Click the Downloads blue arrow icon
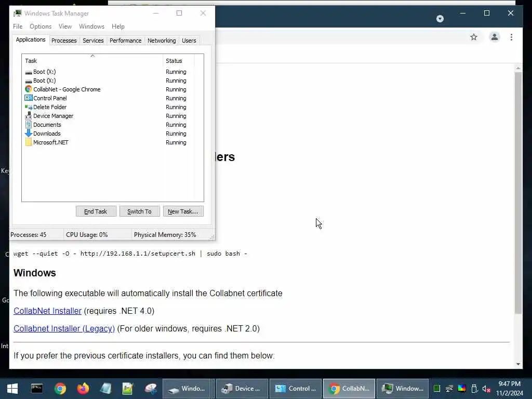Image resolution: width=532 pixels, height=399 pixels. [29, 134]
